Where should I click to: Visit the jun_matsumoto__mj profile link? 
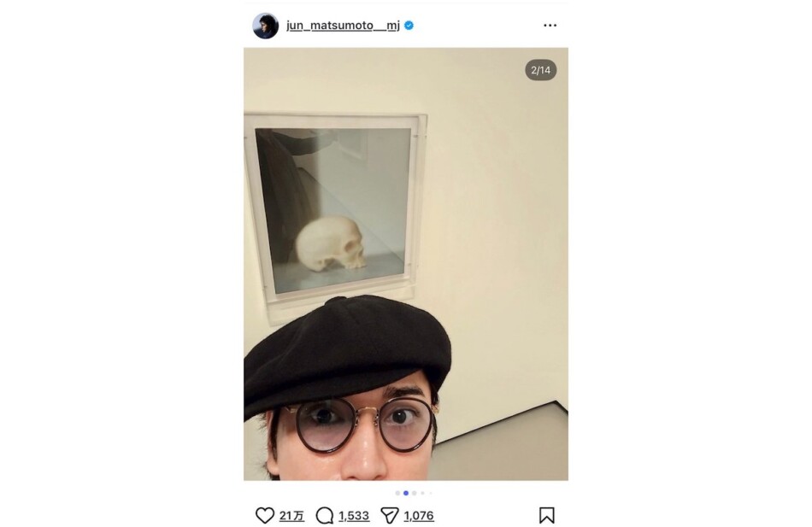coord(343,26)
